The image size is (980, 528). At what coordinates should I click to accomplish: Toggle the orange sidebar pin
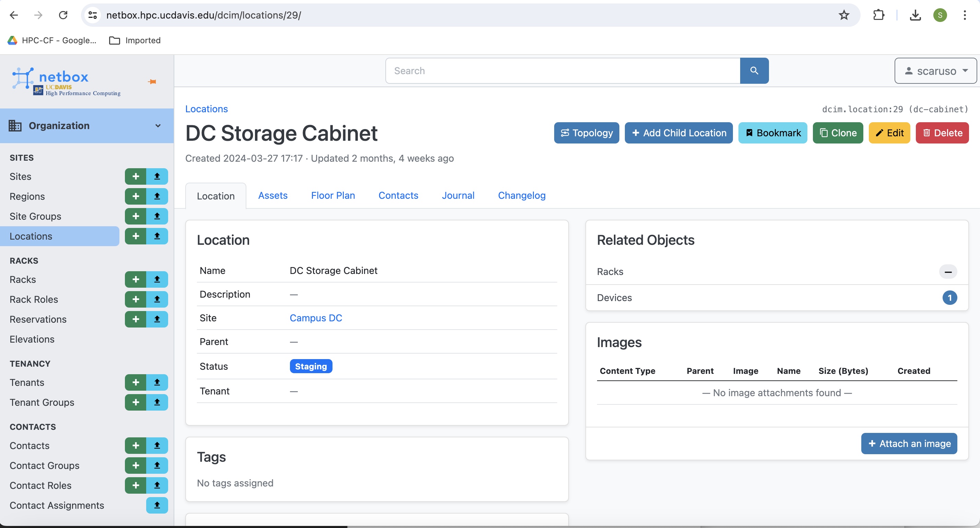coord(152,81)
